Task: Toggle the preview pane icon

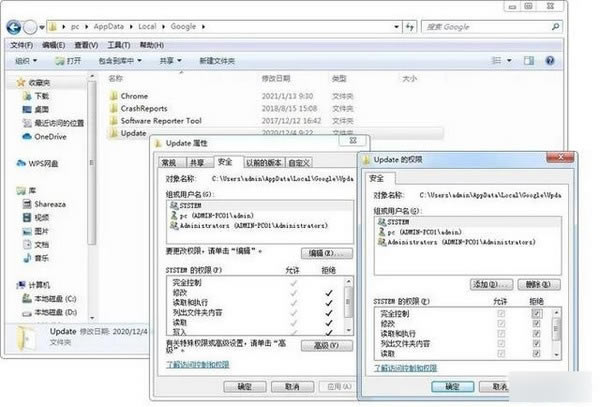Action: pos(529,60)
